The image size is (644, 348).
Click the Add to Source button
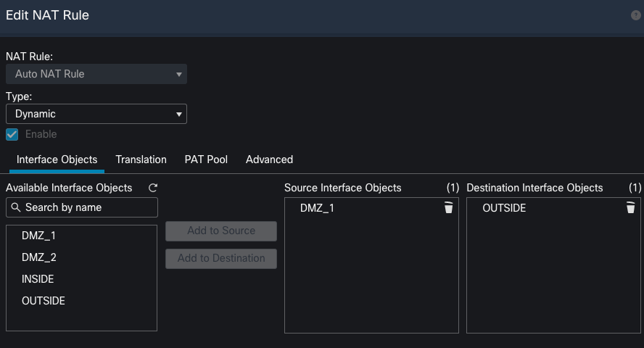pyautogui.click(x=221, y=231)
